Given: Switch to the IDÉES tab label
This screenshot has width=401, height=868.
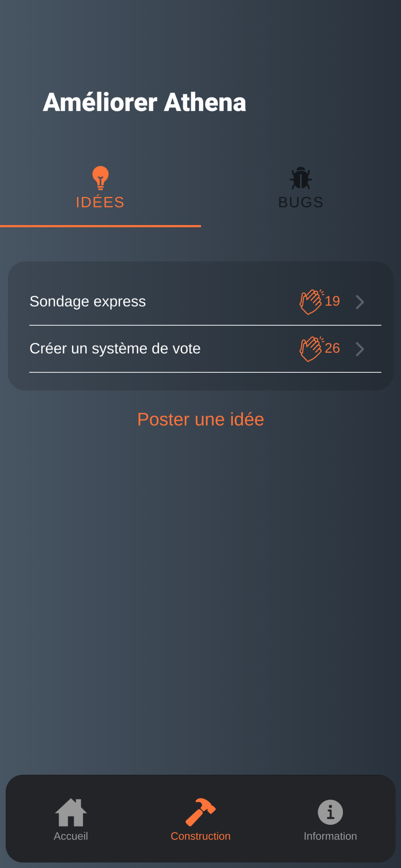Looking at the screenshot, I should (100, 202).
